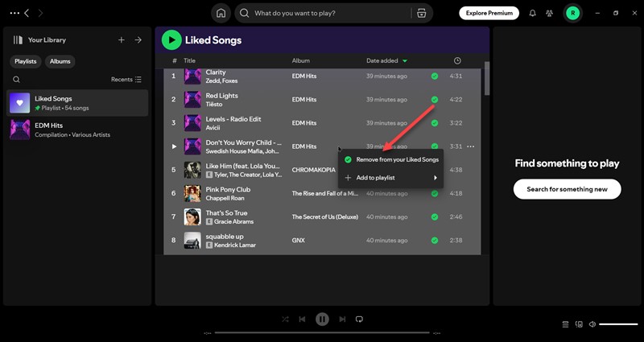This screenshot has height=342, width=644.
Task: Pause playback in the player bar
Action: [x=322, y=319]
